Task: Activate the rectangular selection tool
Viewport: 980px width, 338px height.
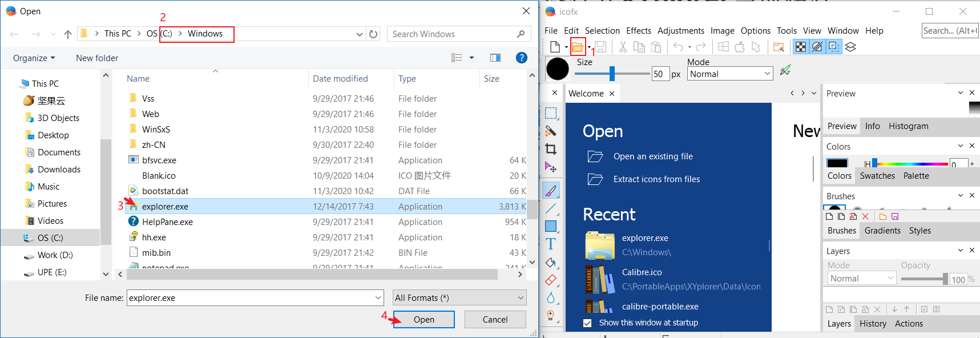Action: coord(551,113)
